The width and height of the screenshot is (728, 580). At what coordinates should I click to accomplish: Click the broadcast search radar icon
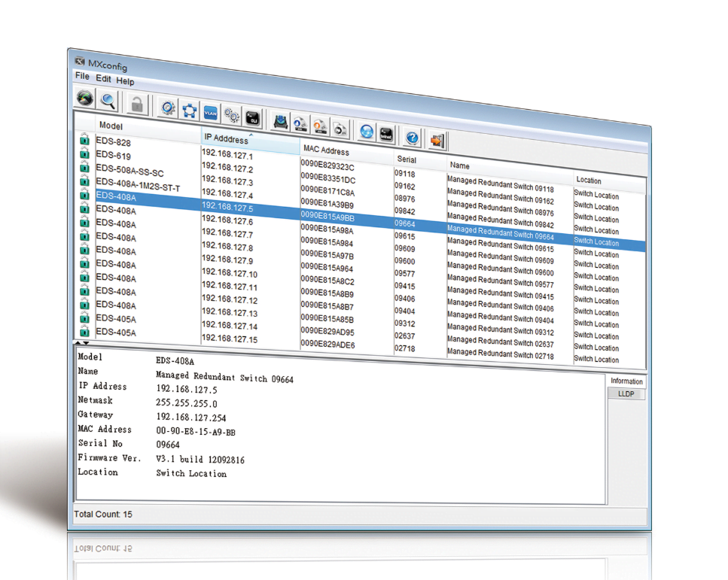(85, 98)
